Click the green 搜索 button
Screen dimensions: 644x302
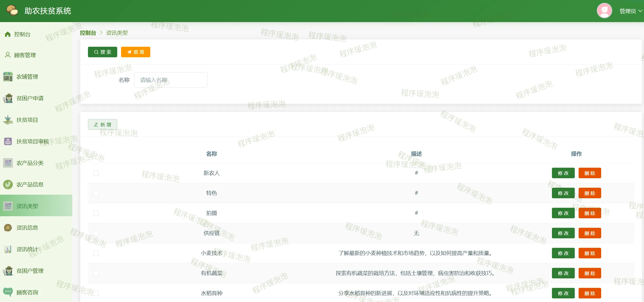click(x=103, y=52)
